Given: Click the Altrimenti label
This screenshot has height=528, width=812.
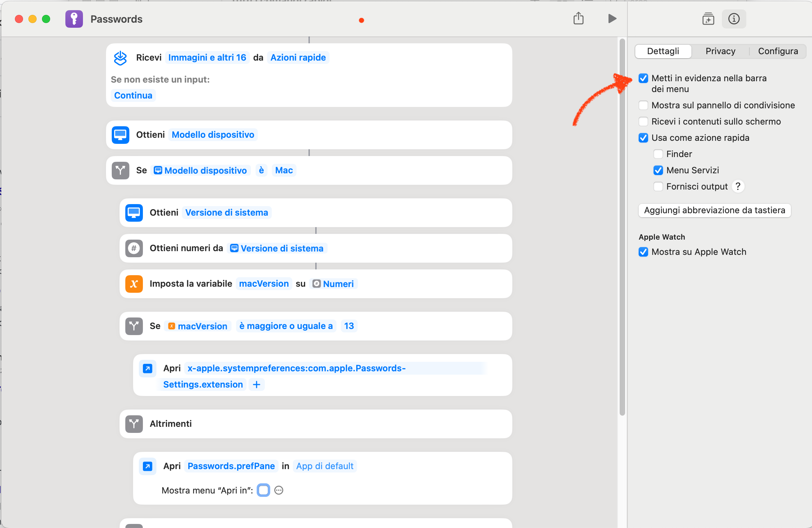Looking at the screenshot, I should pos(171,424).
